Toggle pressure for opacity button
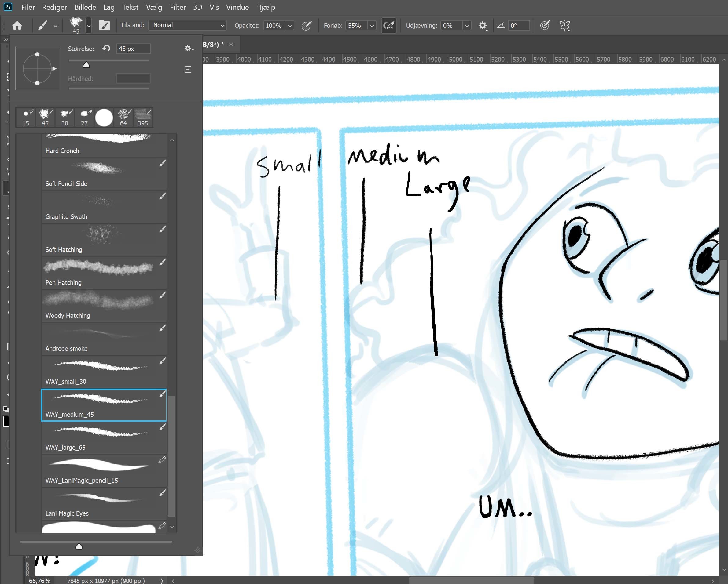728x584 pixels. click(x=306, y=25)
